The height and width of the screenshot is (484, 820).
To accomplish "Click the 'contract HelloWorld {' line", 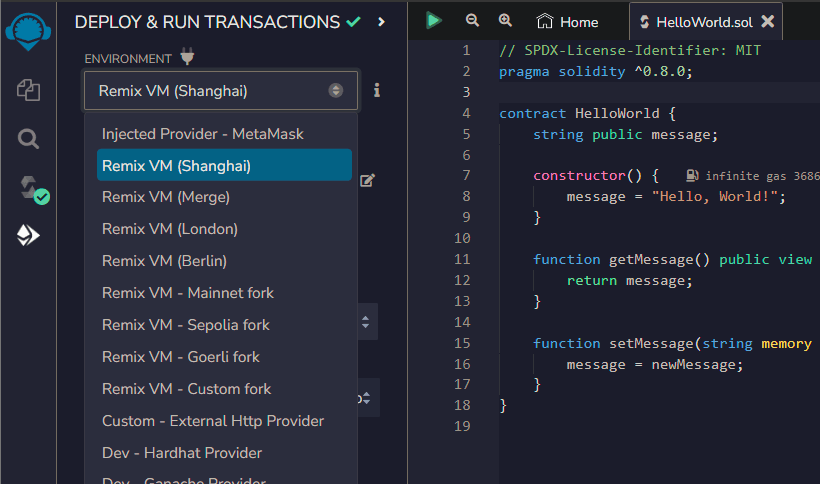I will pyautogui.click(x=587, y=113).
